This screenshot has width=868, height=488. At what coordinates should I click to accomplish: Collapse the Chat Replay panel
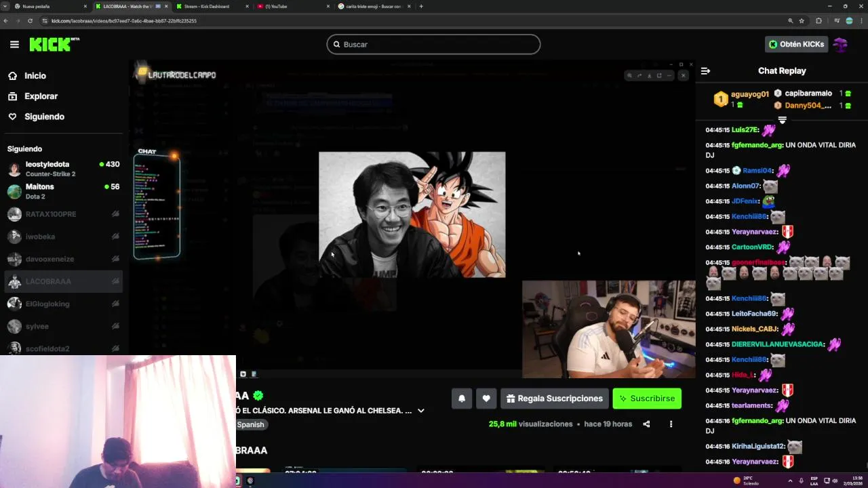point(705,70)
